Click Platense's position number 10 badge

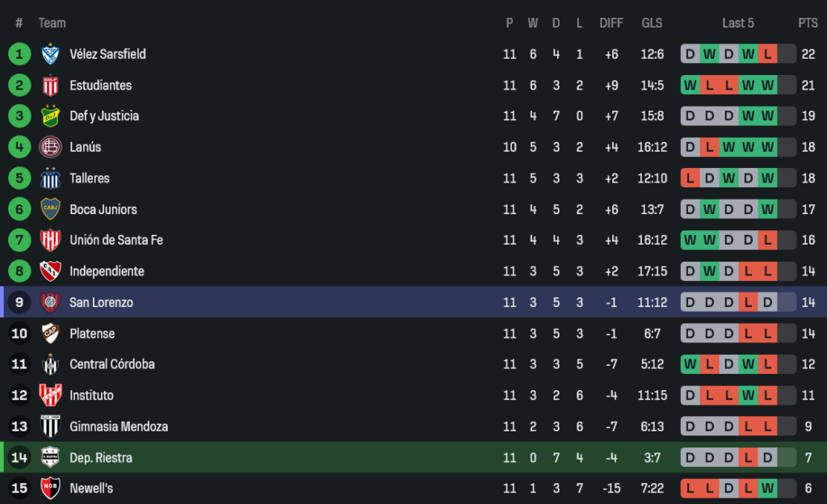[x=19, y=334]
